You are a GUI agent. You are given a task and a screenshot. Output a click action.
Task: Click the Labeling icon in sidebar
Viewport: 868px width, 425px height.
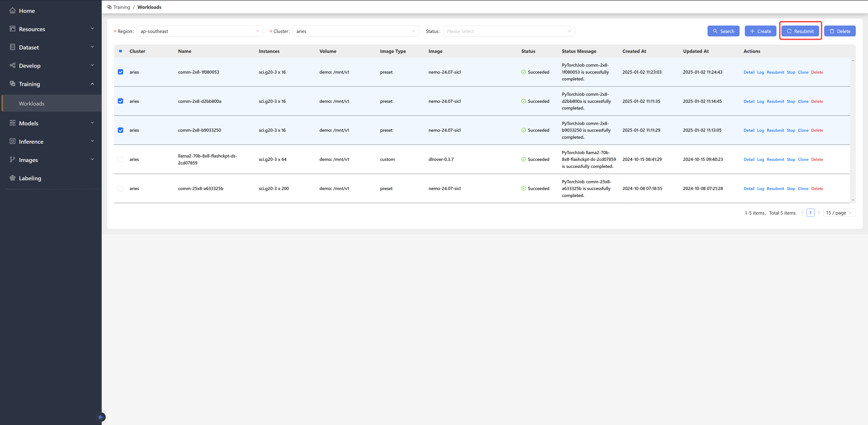point(12,178)
